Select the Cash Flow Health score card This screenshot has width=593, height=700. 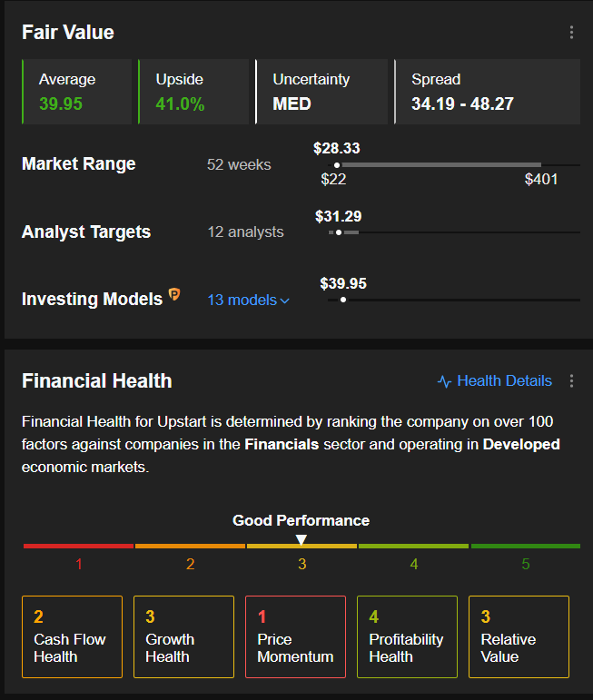[x=72, y=636]
